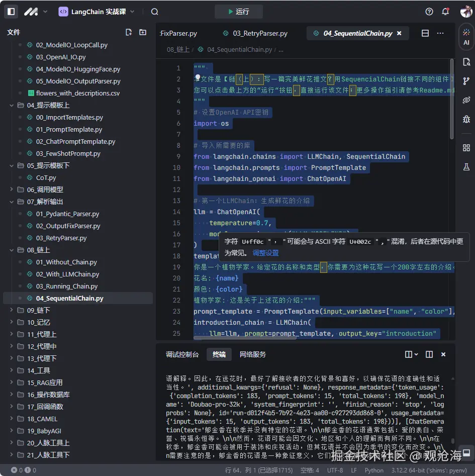This screenshot has width=475, height=476.
Task: Open the notifications bell icon
Action: click(x=445, y=12)
